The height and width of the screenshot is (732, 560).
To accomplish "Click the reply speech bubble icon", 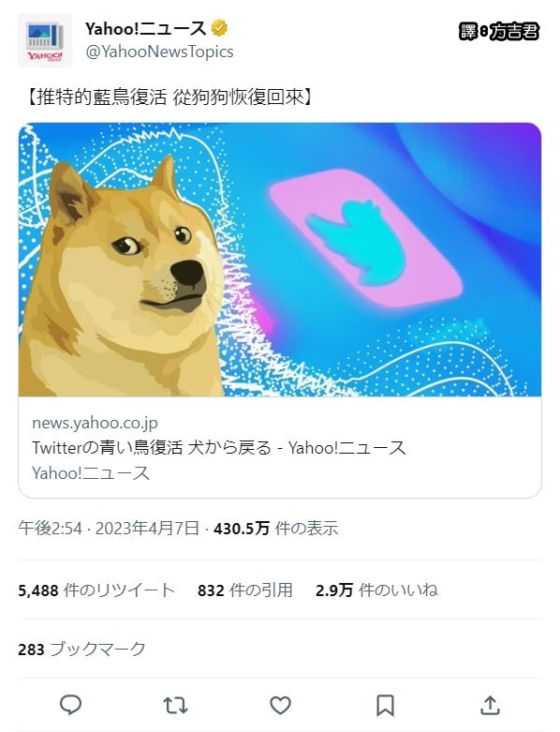I will (71, 705).
